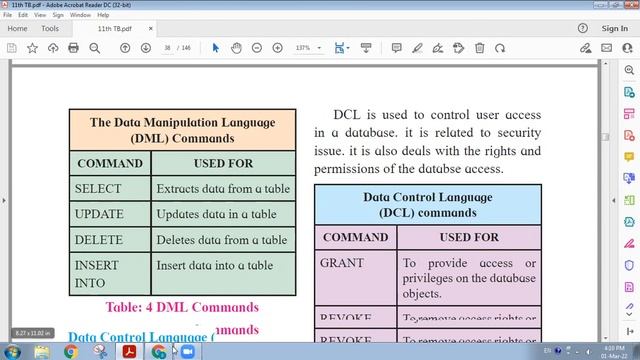Screen dimensions: 640x360
Task: Send file by email icon
Action: click(607, 48)
